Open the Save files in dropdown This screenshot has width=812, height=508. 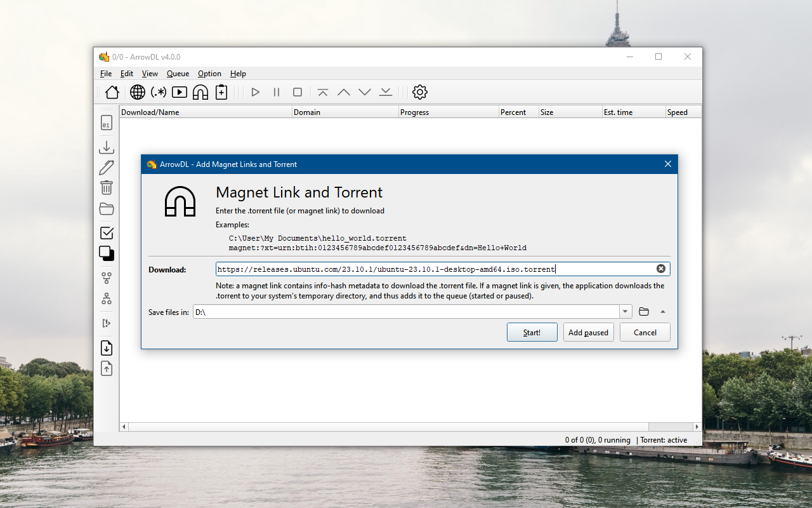click(625, 311)
